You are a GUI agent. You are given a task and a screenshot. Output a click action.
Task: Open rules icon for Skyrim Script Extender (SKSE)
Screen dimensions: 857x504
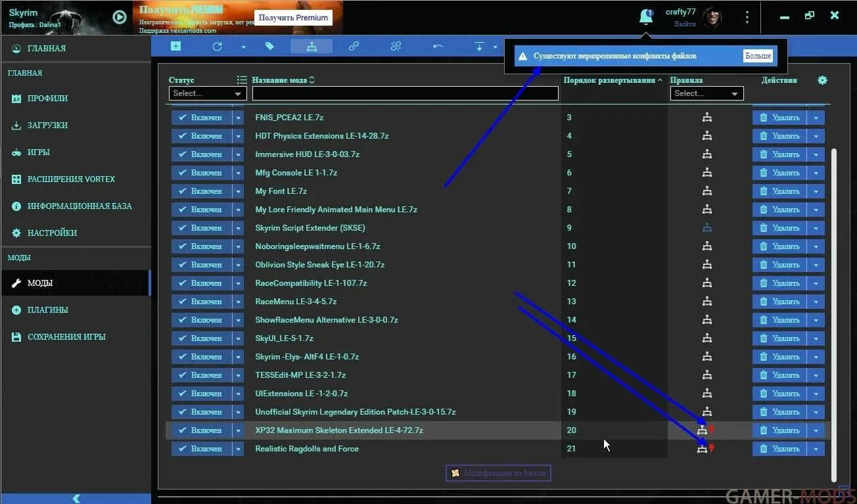[x=706, y=228]
